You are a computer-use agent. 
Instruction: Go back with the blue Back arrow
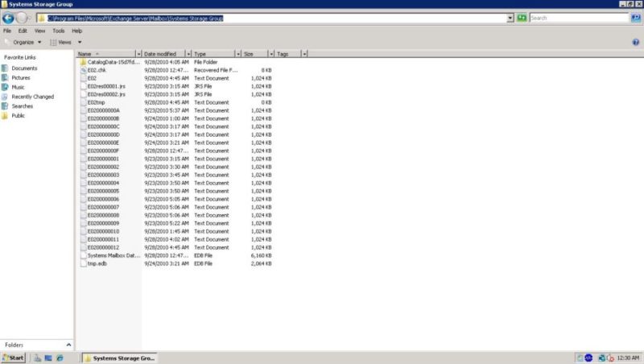click(x=8, y=18)
